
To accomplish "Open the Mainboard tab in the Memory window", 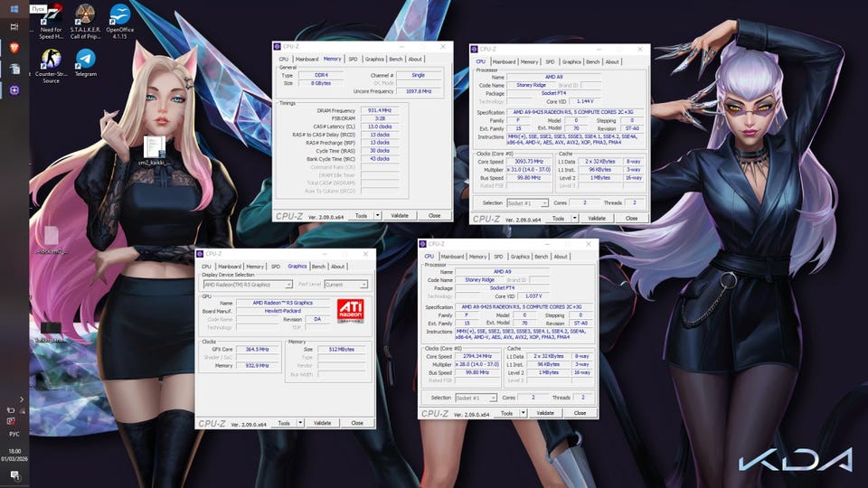I will (307, 59).
